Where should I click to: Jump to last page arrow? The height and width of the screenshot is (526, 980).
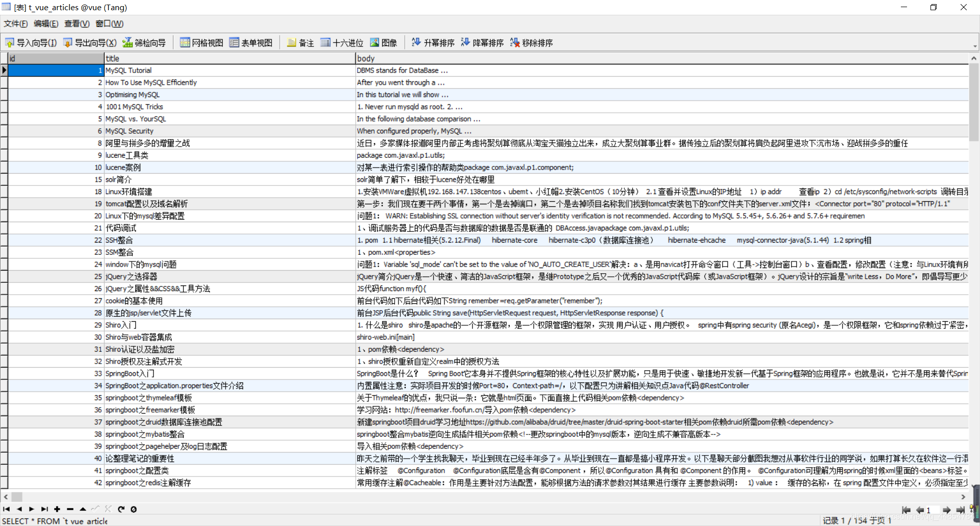pyautogui.click(x=960, y=510)
